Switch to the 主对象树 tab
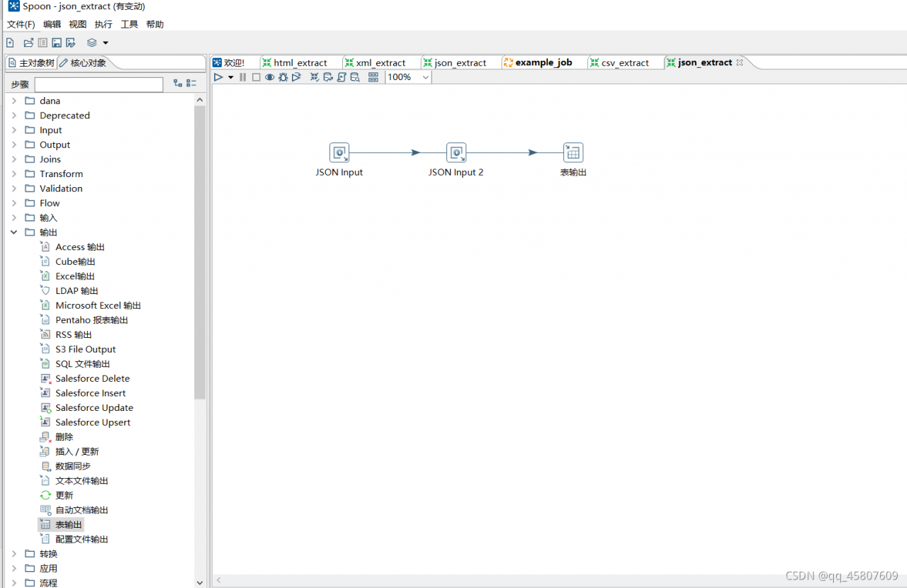 click(31, 63)
